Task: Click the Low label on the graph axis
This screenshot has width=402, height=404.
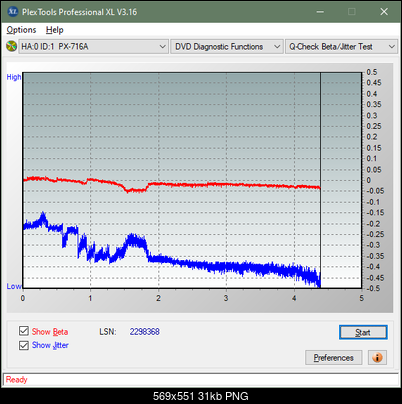Action: click(x=14, y=286)
